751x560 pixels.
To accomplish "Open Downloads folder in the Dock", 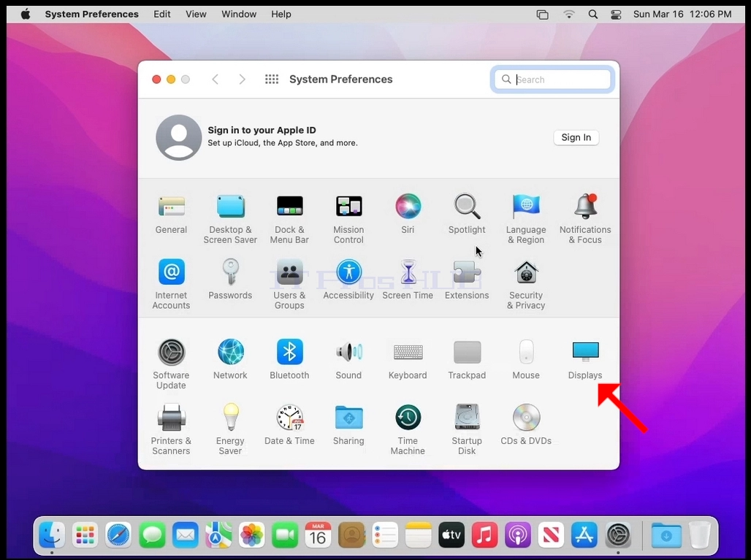I will pos(666,534).
